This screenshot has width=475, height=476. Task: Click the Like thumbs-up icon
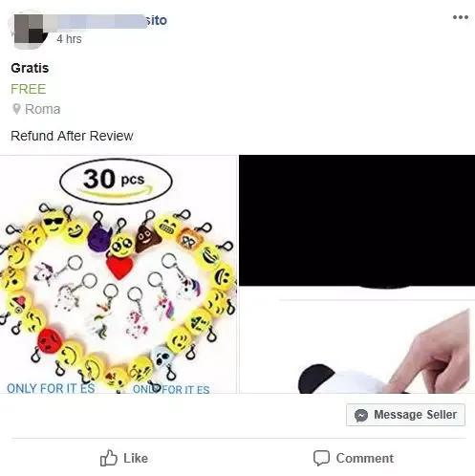coord(109,458)
